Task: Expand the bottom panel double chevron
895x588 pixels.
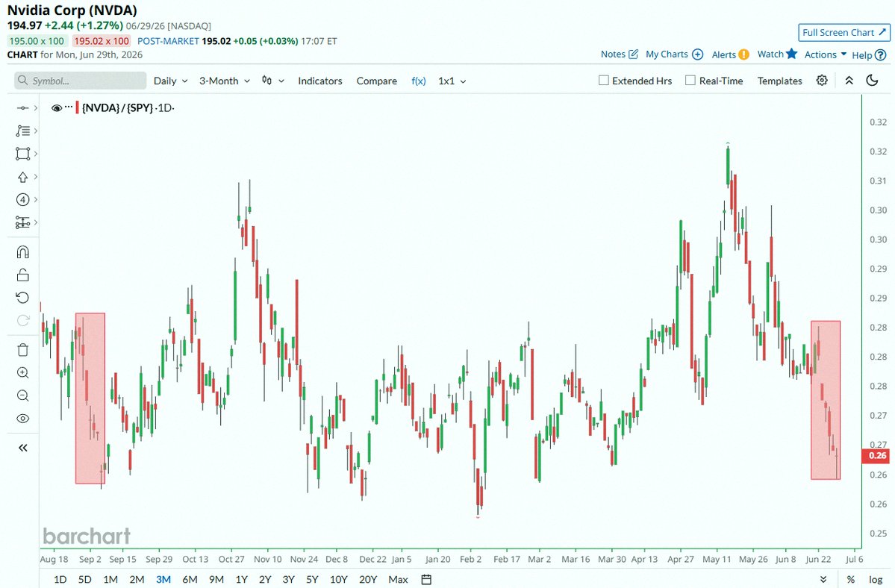Action: coord(823,580)
